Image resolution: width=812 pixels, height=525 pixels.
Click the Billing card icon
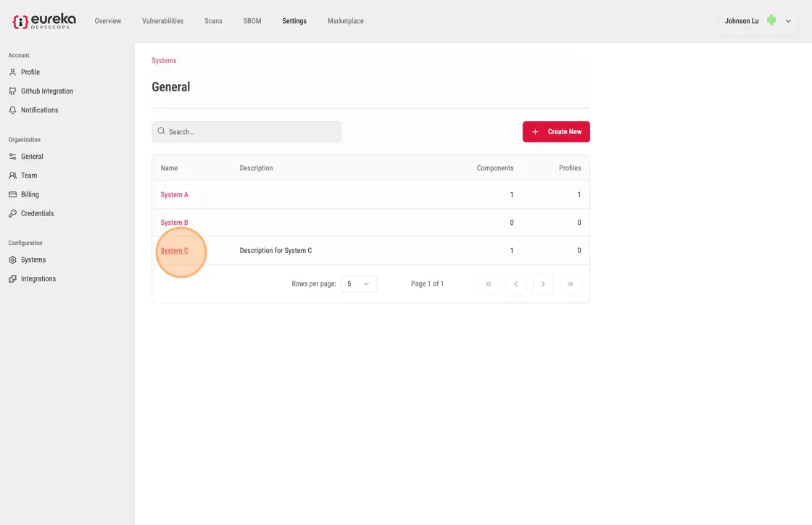12,194
